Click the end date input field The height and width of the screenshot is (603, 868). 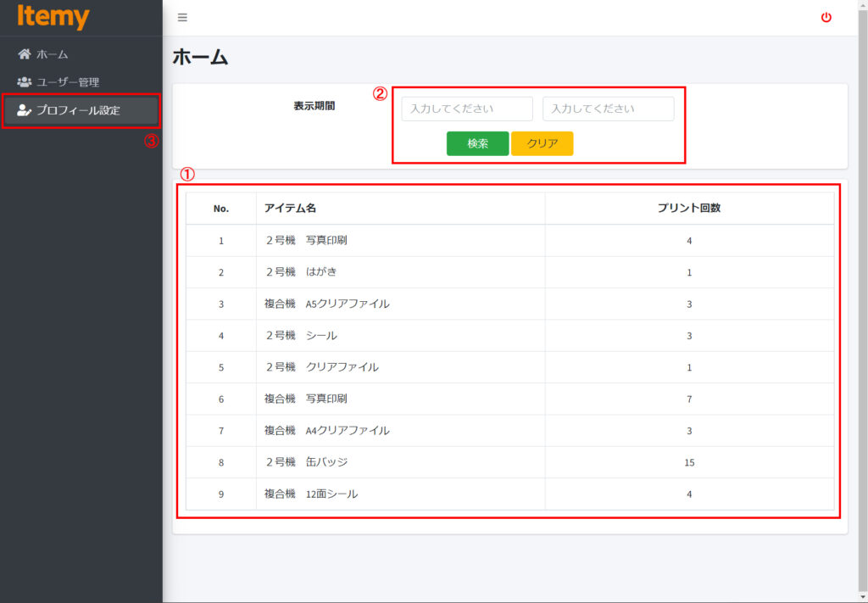608,109
